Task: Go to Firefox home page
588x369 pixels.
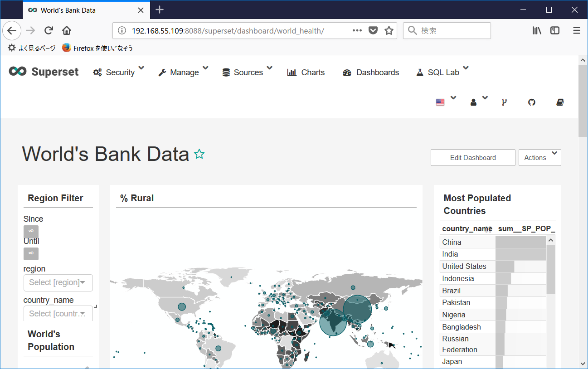Action: click(67, 30)
